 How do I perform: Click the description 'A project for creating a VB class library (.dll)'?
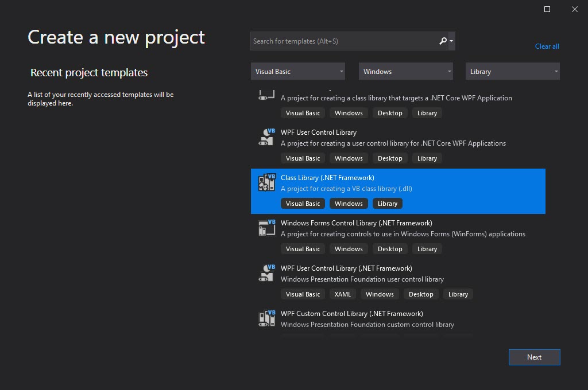pyautogui.click(x=346, y=189)
